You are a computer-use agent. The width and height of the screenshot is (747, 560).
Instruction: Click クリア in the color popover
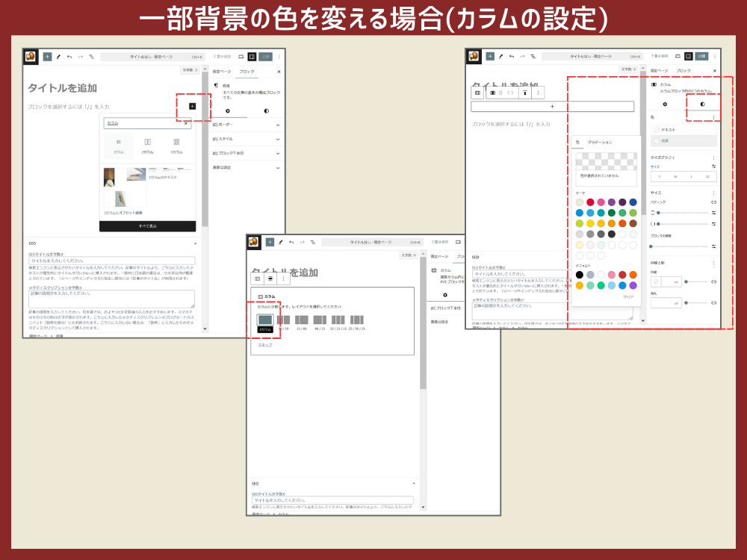point(628,296)
